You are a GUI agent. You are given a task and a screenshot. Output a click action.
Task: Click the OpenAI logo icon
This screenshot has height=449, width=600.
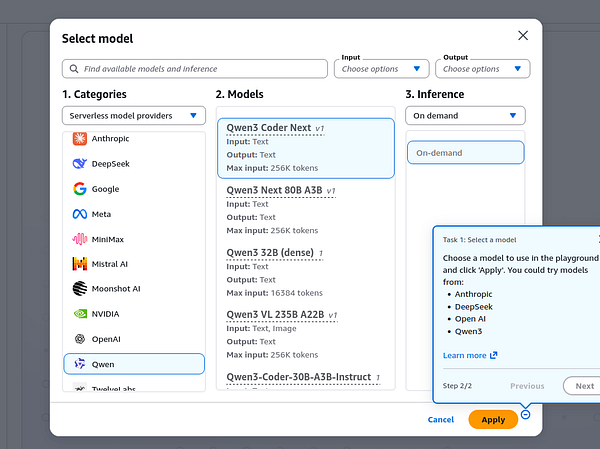80,339
